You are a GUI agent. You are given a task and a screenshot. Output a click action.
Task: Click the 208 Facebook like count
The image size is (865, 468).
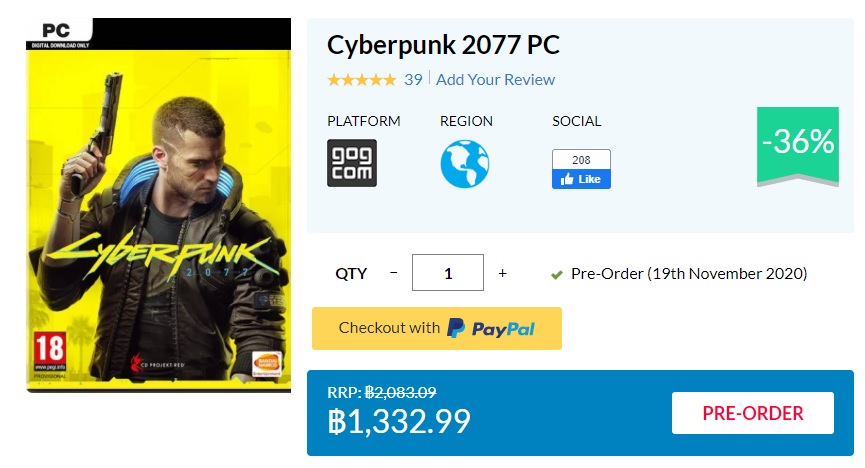pyautogui.click(x=581, y=160)
